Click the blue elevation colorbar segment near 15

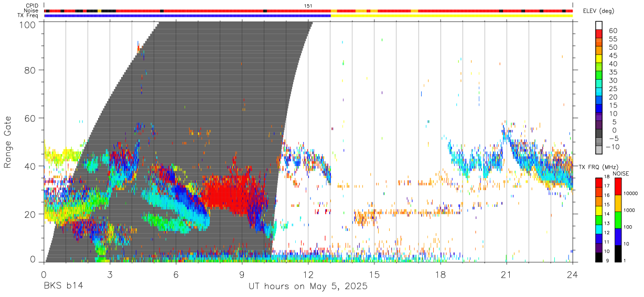[x=598, y=109]
